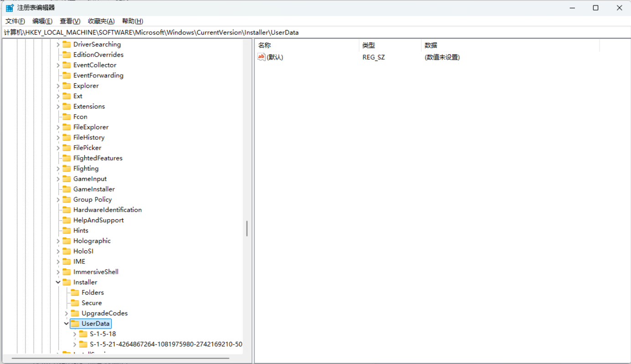Image resolution: width=631 pixels, height=364 pixels.
Task: Expand the DriverSearching key
Action: tap(58, 44)
